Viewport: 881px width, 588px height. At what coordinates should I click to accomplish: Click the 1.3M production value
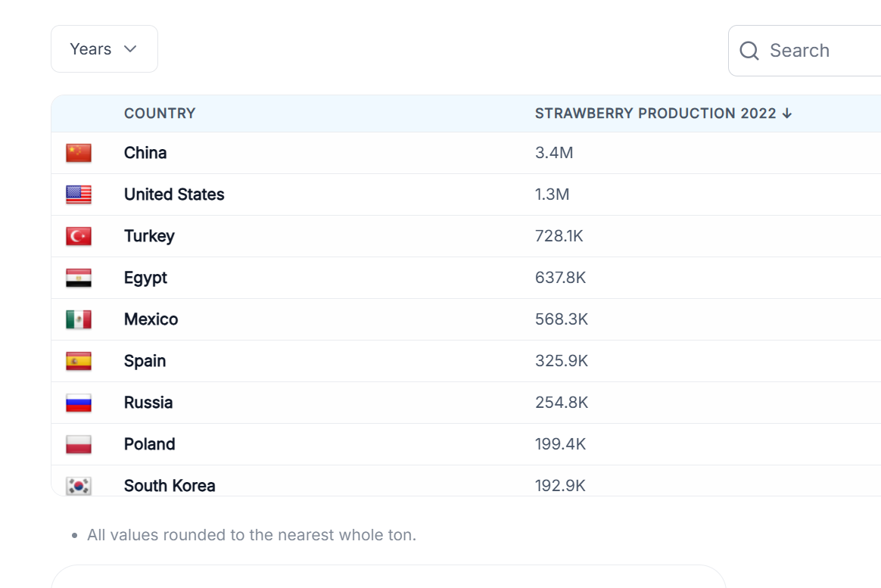pos(553,194)
